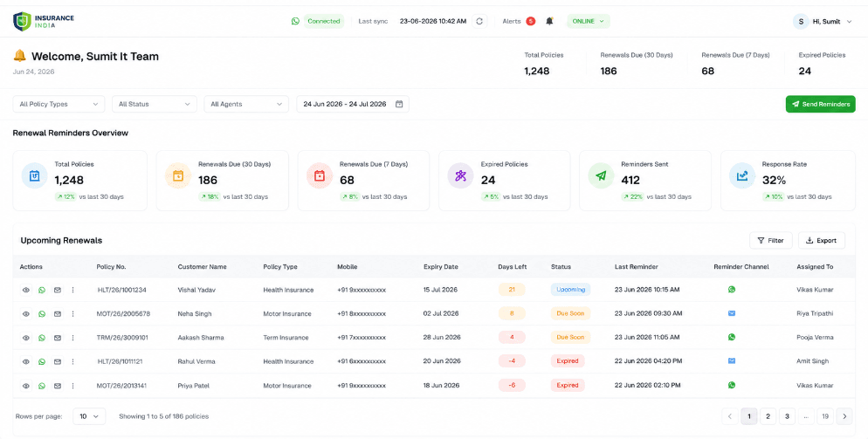The image size is (868, 439).
Task: Change rows per page dropdown
Action: click(x=89, y=416)
